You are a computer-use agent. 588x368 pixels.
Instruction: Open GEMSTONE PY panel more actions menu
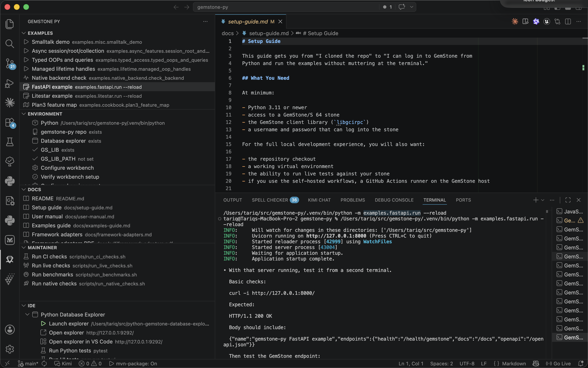(x=205, y=21)
